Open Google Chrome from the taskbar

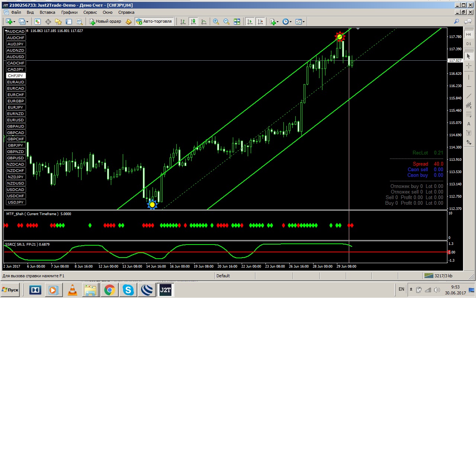coord(110,290)
